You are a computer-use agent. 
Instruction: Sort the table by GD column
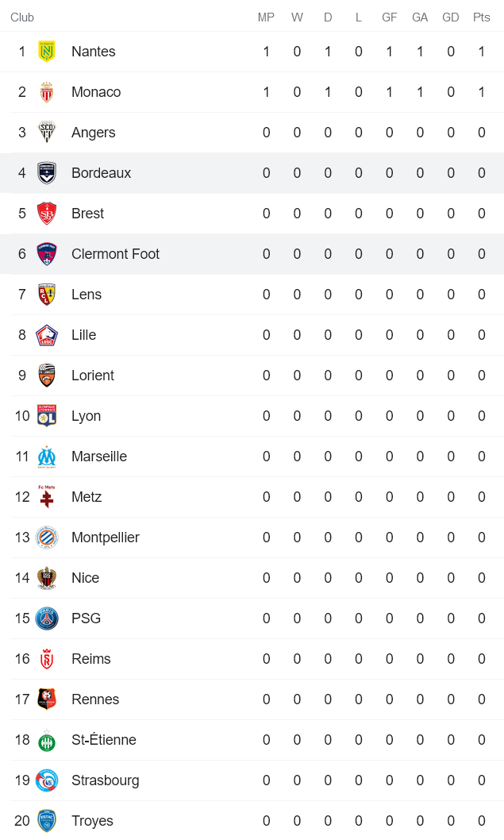click(x=450, y=17)
